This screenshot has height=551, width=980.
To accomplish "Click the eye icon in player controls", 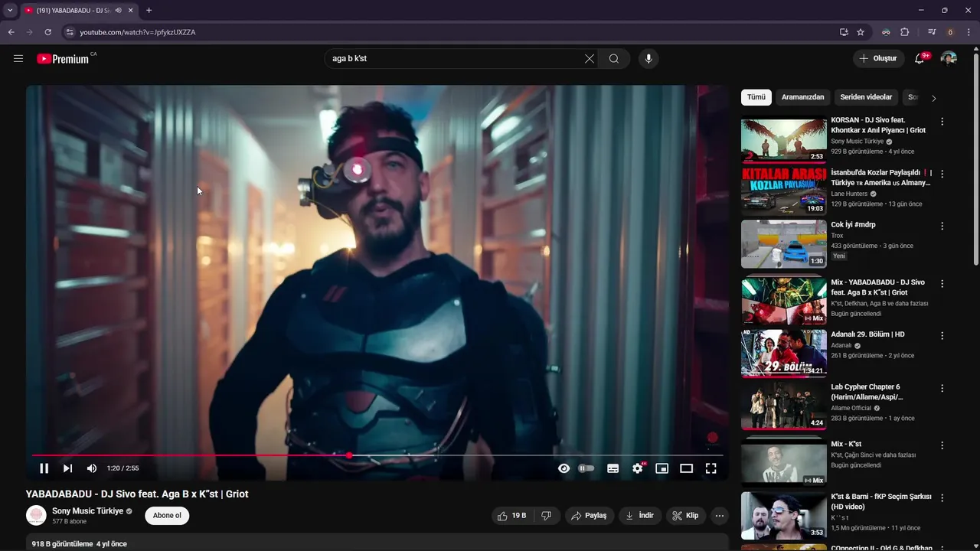I will pos(564,468).
